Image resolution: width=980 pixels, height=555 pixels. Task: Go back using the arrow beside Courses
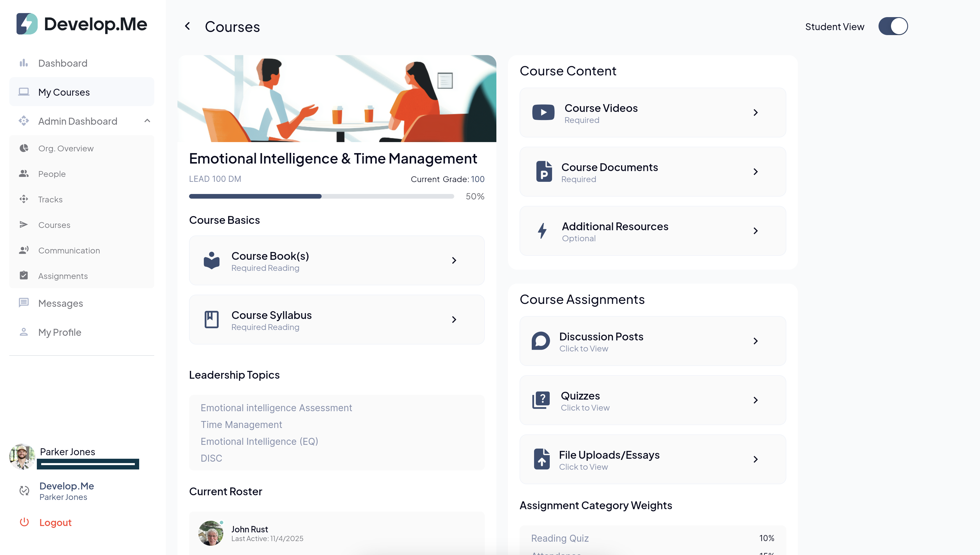point(188,26)
